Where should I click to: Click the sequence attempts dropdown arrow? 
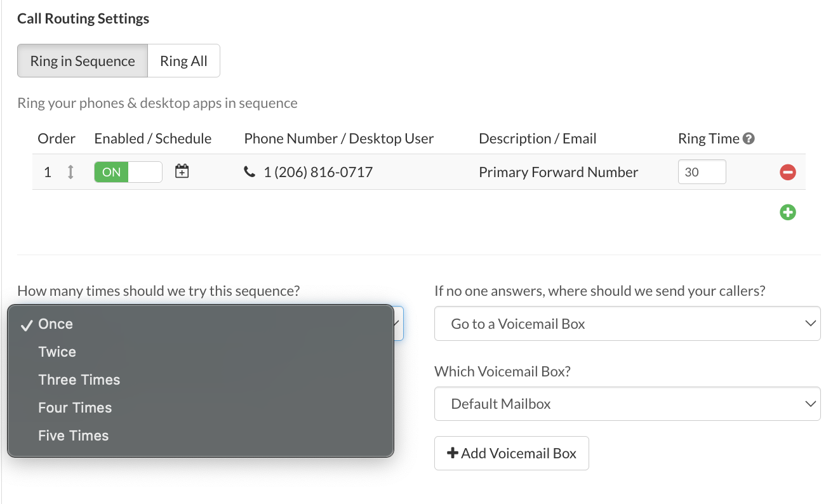click(x=397, y=324)
